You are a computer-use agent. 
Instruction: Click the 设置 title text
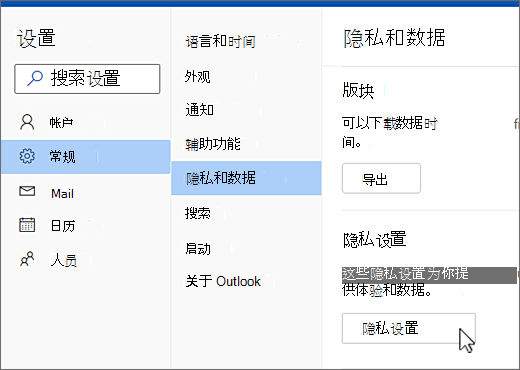pos(36,38)
